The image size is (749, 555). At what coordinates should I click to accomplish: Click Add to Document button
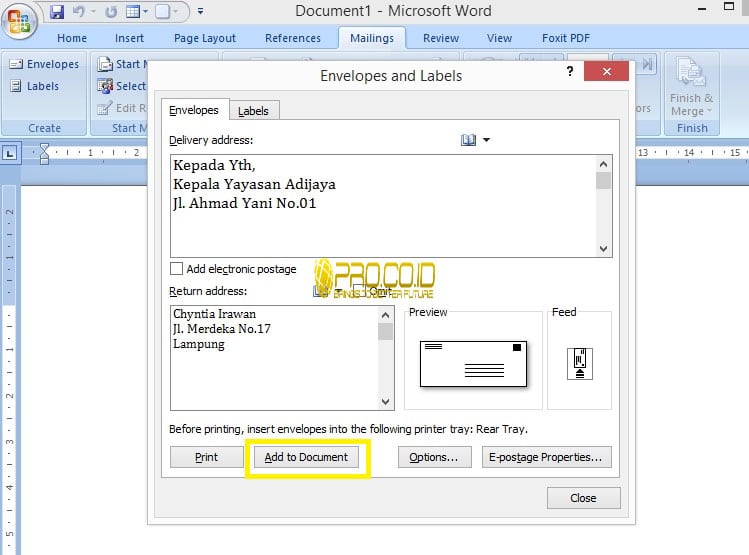pos(306,457)
